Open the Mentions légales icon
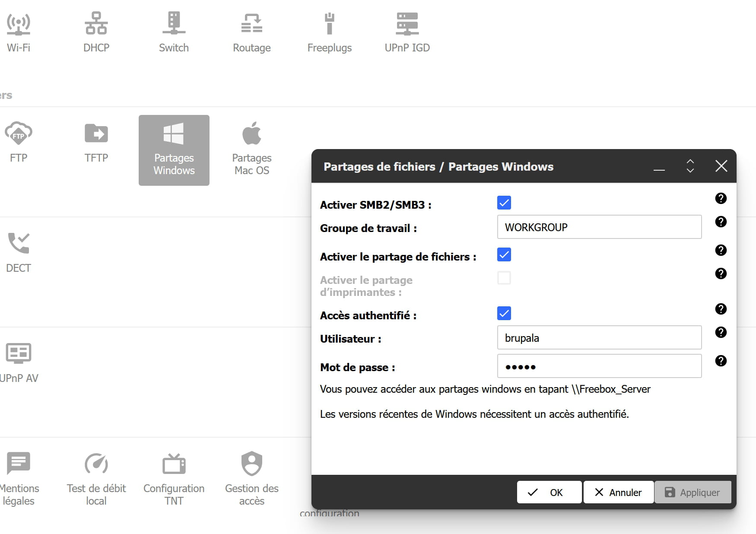Viewport: 756px width, 534px height. pos(19,479)
